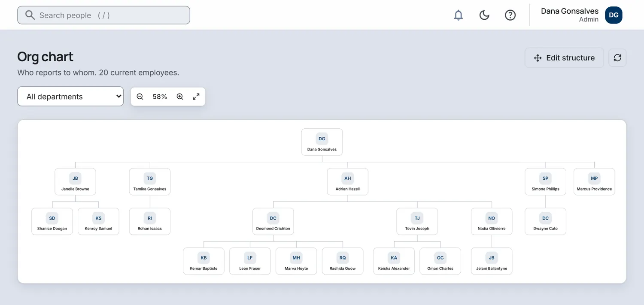This screenshot has width=644, height=305.
Task: Zoom in the org chart
Action: point(180,97)
